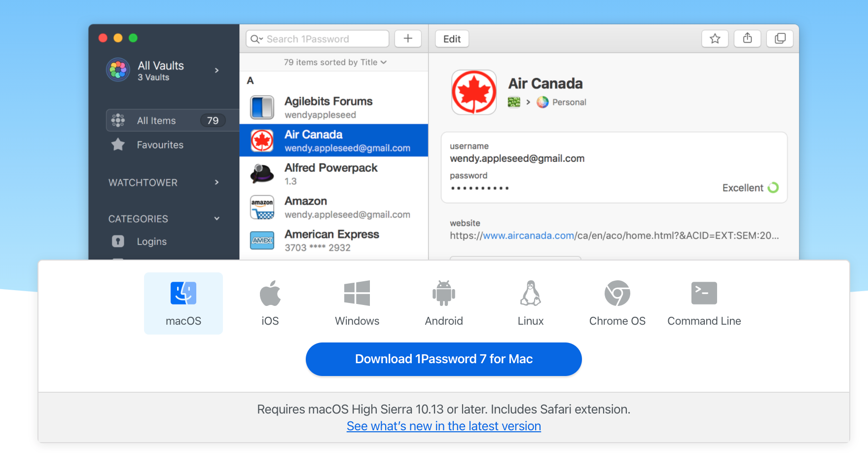Click the Edit button

click(452, 38)
